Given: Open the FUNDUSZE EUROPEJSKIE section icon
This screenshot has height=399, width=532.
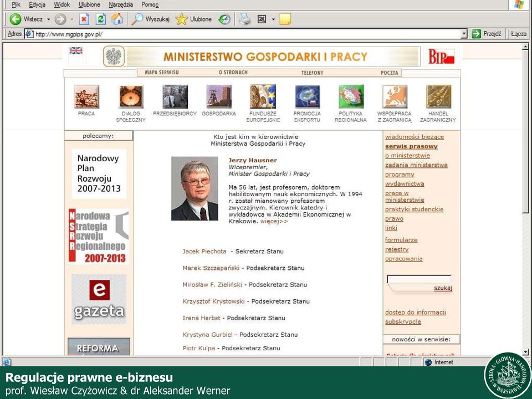Looking at the screenshot, I should coord(263,96).
